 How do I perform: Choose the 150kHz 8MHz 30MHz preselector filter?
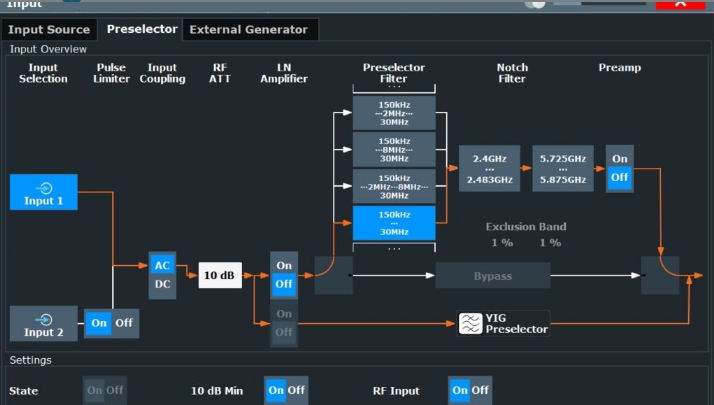tap(394, 149)
